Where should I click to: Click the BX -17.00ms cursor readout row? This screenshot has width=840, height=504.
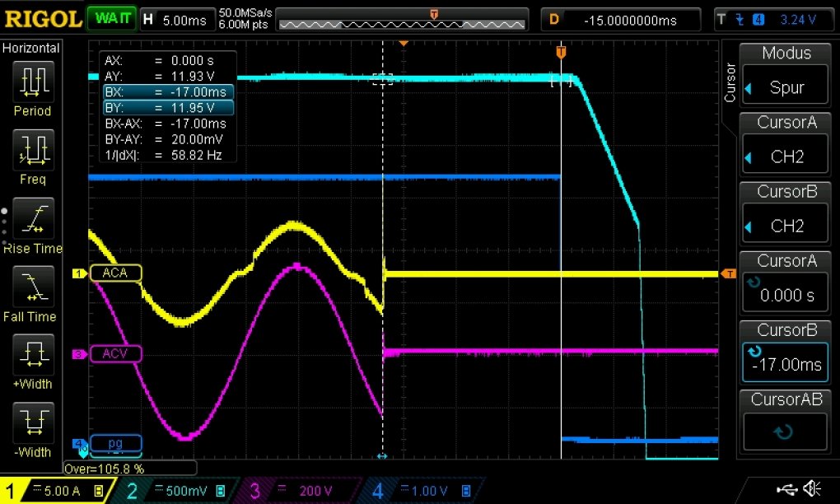coord(168,92)
